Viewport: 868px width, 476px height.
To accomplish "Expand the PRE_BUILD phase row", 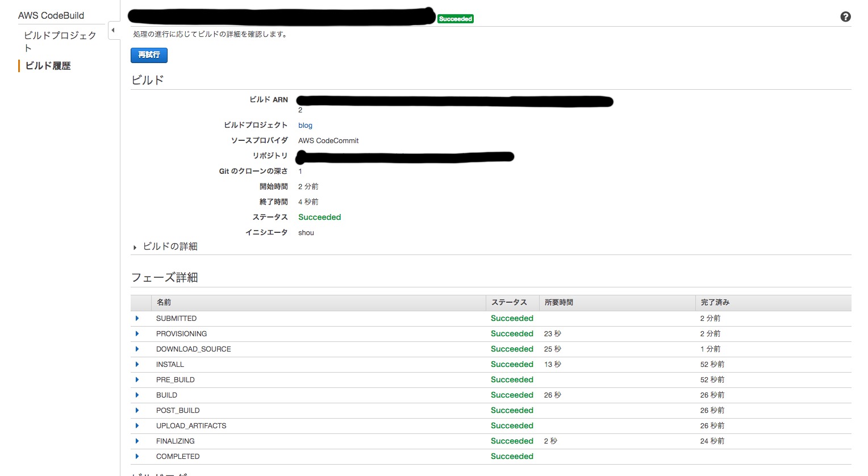I will click(137, 379).
